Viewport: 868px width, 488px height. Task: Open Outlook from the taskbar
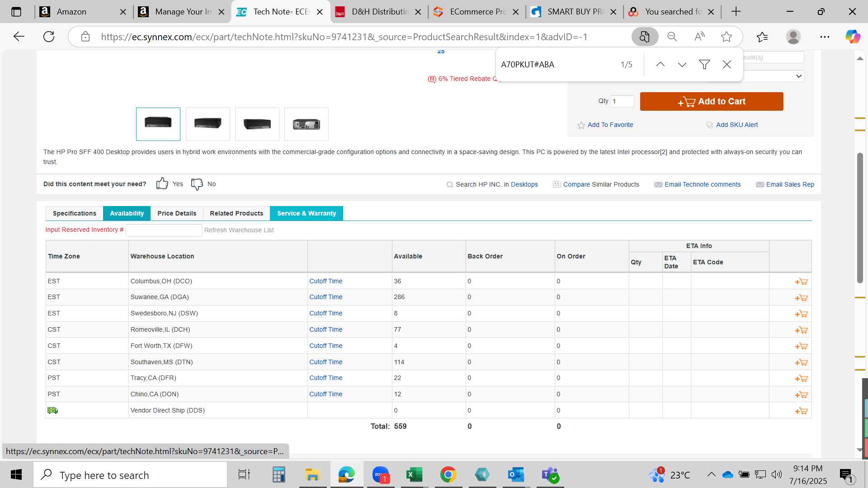pos(516,475)
